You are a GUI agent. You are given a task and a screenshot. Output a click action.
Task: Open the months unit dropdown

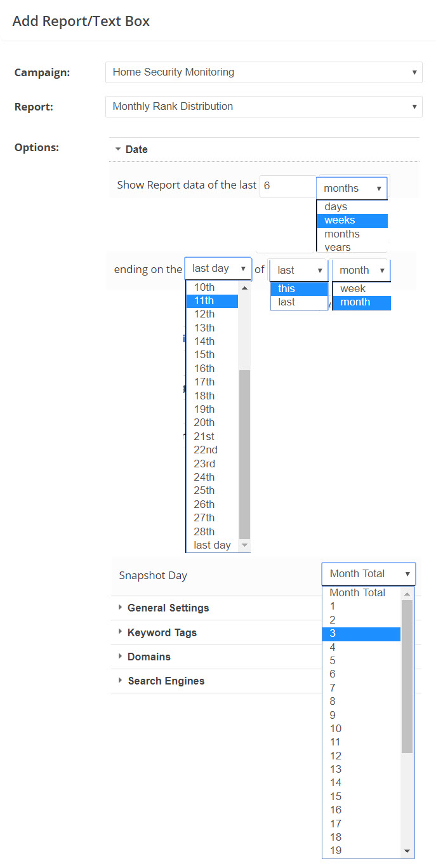352,189
